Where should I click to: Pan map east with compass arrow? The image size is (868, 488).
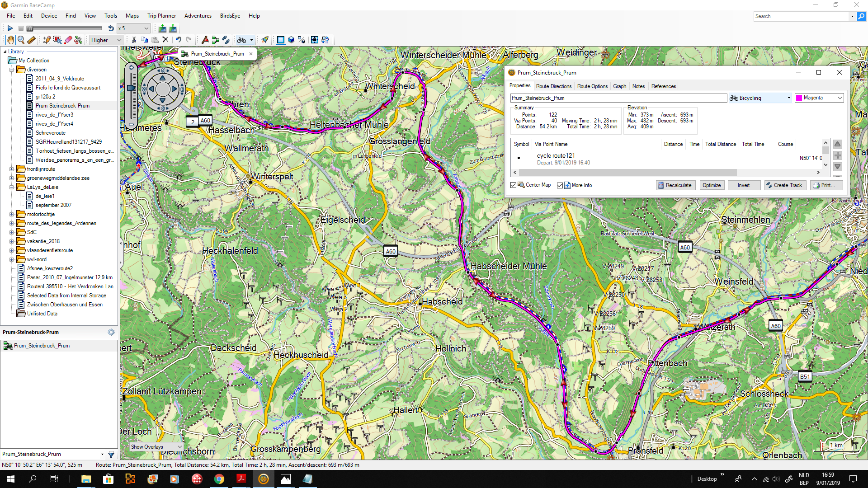[x=174, y=89]
